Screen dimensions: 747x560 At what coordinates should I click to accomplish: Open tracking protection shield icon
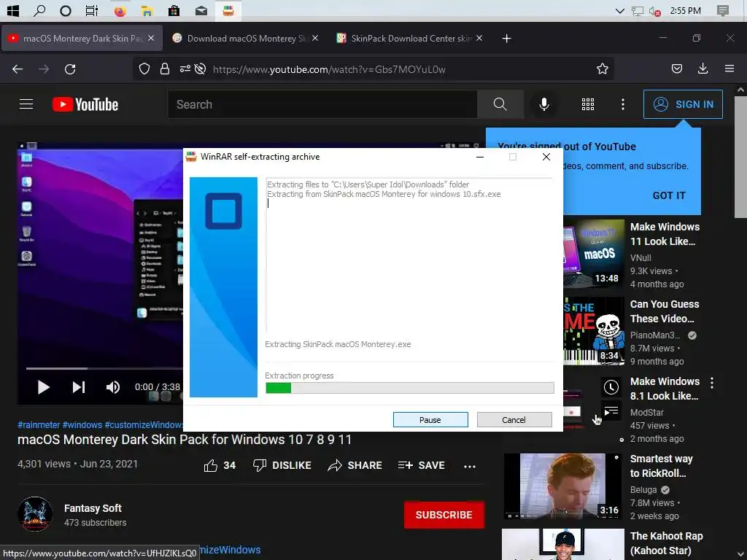coord(144,69)
